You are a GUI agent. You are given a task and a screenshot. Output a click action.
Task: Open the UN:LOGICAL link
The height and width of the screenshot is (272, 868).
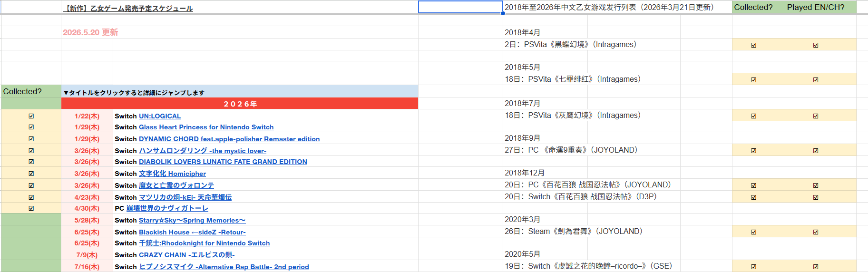coord(160,116)
